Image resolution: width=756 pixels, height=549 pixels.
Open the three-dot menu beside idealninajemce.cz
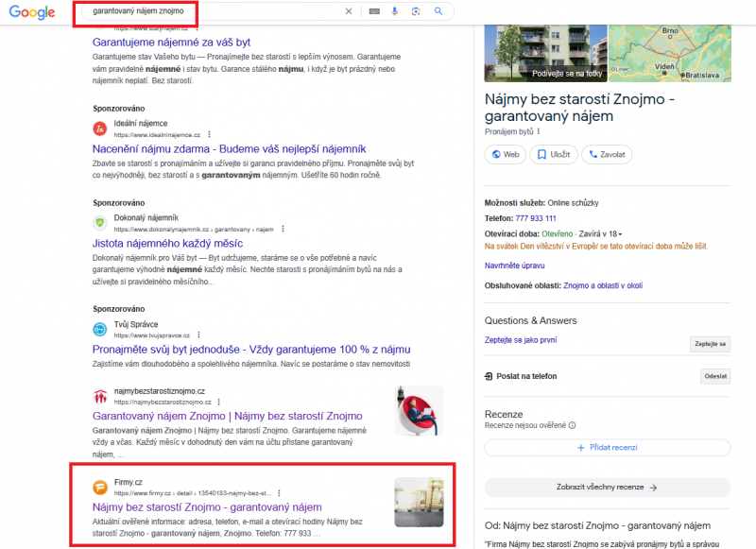tap(209, 134)
